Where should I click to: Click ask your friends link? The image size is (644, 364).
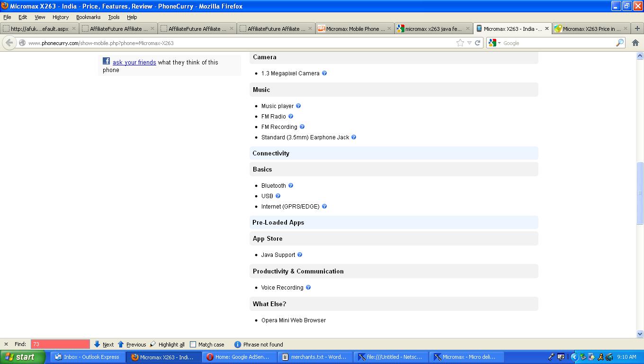point(134,62)
